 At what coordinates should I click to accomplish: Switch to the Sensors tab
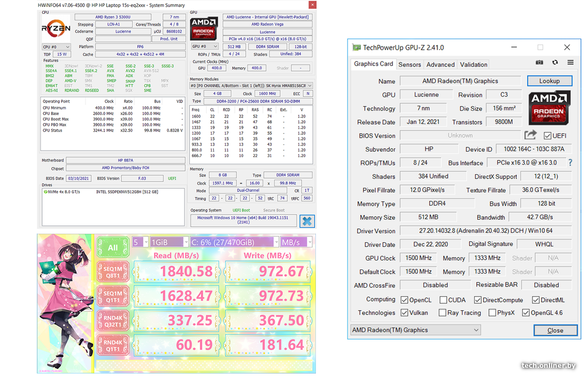(x=409, y=64)
